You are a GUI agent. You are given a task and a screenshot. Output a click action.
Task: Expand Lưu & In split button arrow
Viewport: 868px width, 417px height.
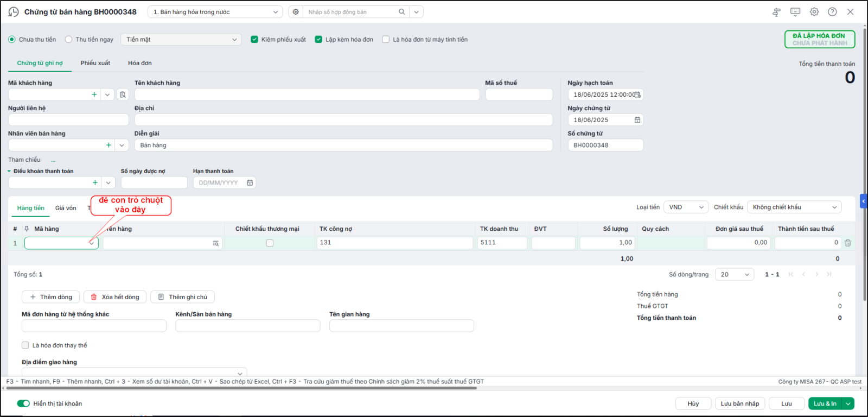848,403
